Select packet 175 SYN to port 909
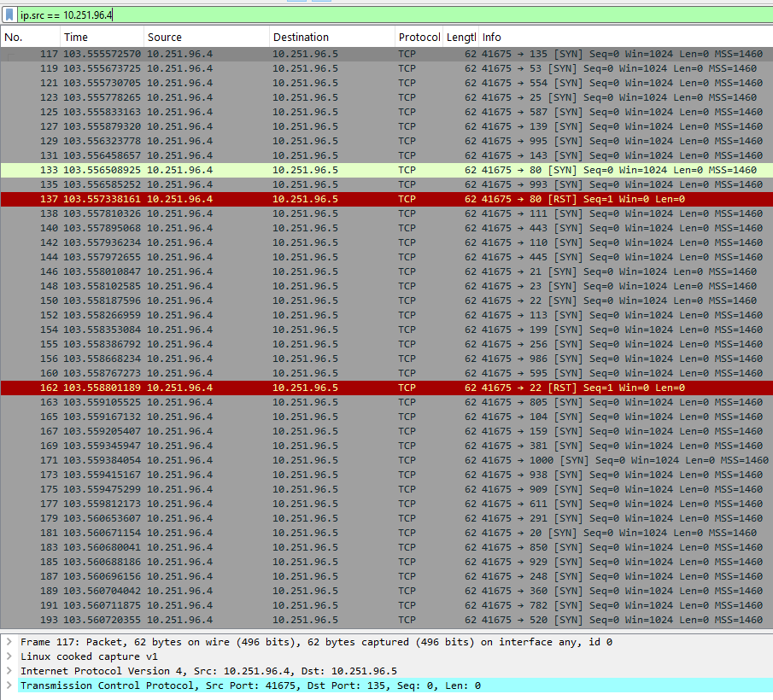Image resolution: width=773 pixels, height=700 pixels. [386, 490]
